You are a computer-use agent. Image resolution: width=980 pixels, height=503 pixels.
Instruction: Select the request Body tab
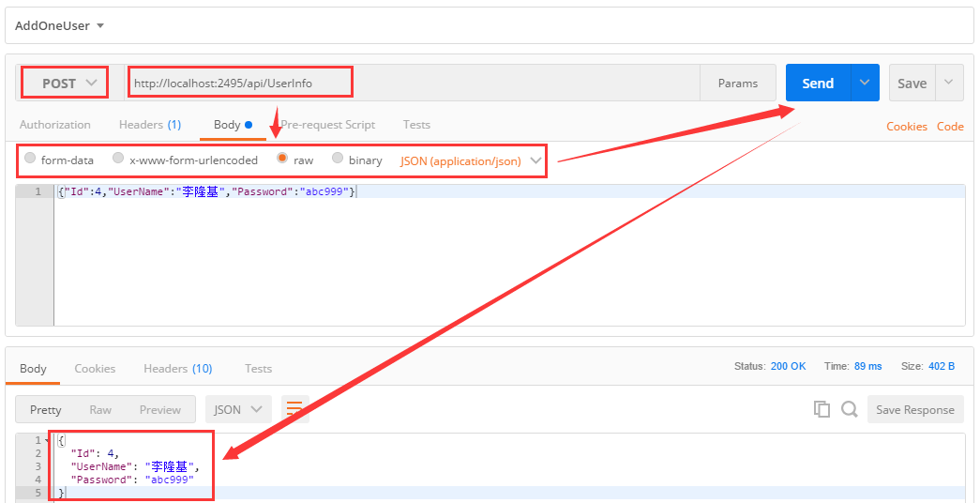pyautogui.click(x=233, y=125)
